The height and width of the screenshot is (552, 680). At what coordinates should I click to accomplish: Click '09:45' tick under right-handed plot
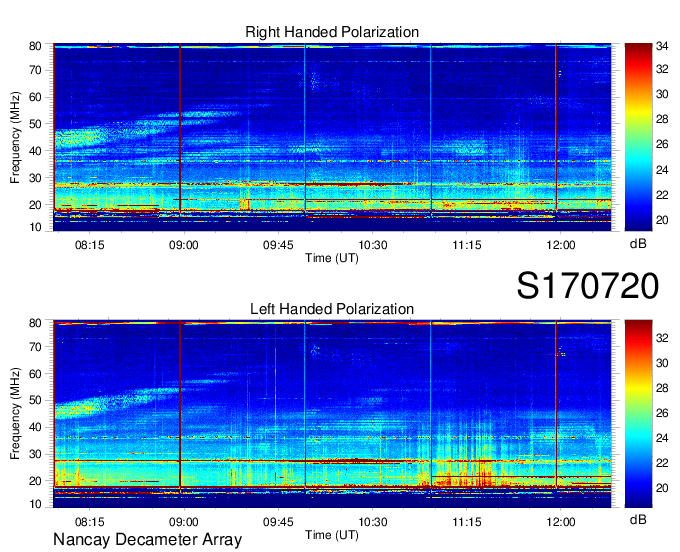coord(278,245)
